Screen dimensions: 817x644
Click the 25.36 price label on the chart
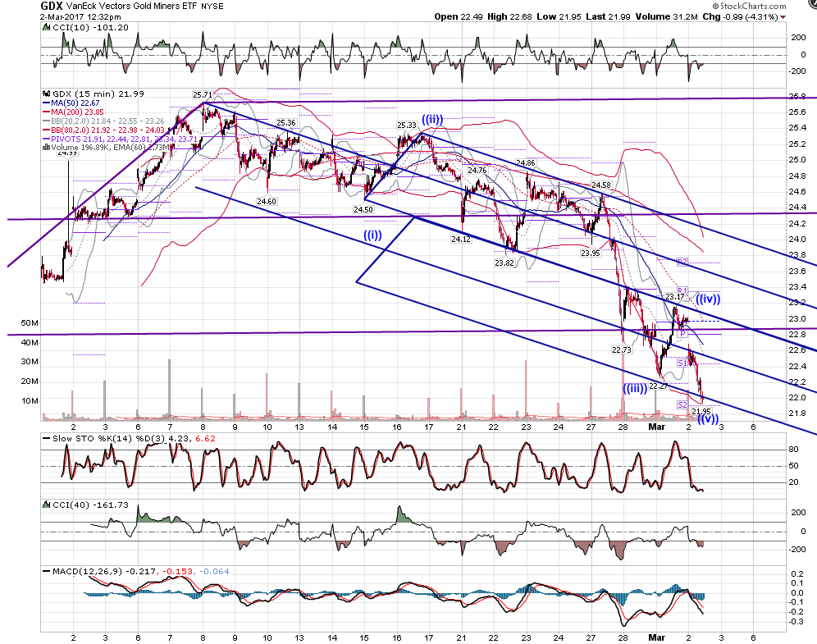click(286, 123)
